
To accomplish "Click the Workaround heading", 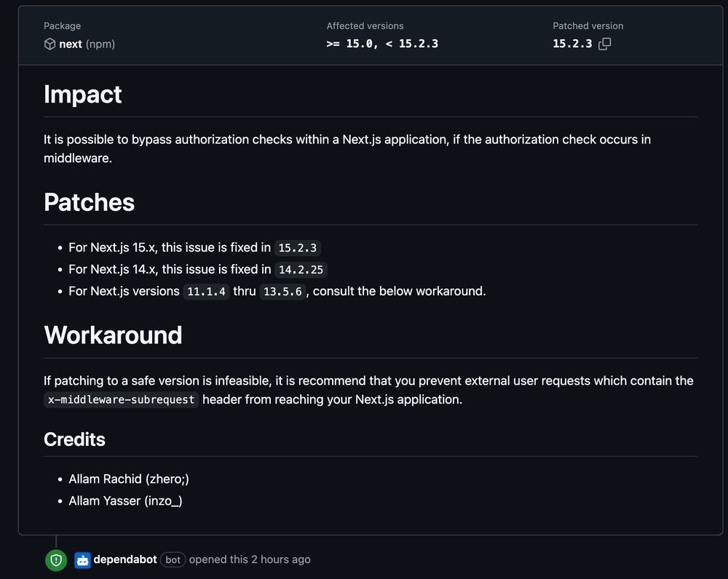I will click(x=113, y=335).
